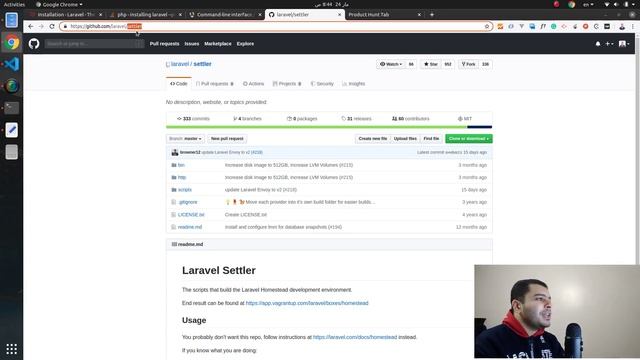Switch to the Security tab
Image resolution: width=640 pixels, height=360 pixels.
point(322,83)
